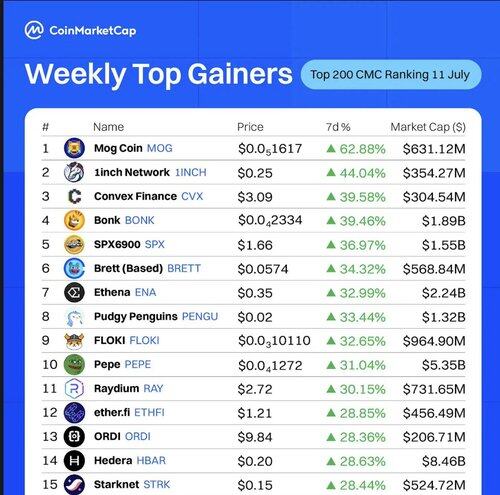The image size is (500, 495).
Task: Click the Ethena ENA icon
Action: [x=74, y=292]
